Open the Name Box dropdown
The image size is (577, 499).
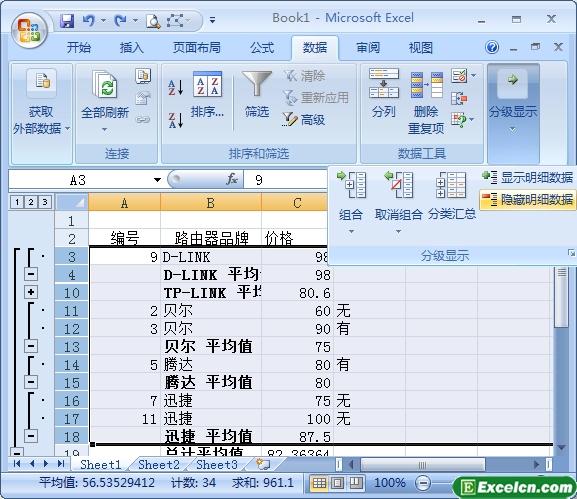click(x=157, y=180)
